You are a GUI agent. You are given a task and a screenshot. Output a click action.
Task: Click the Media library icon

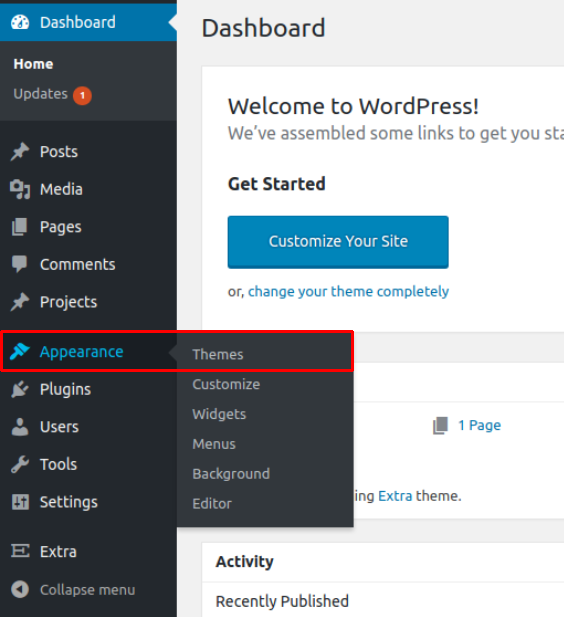pos(20,189)
